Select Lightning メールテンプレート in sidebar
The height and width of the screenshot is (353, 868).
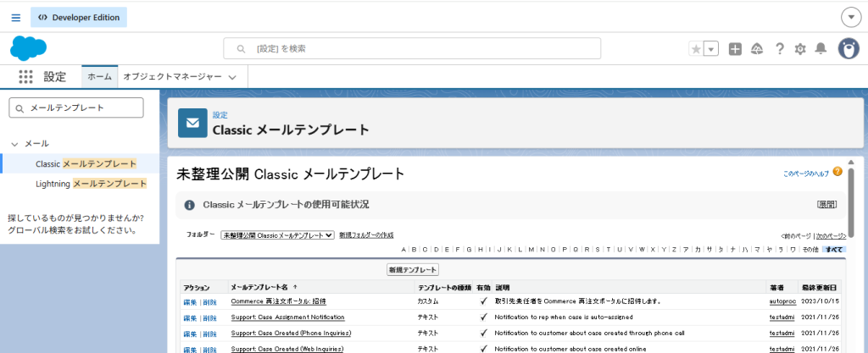point(91,184)
